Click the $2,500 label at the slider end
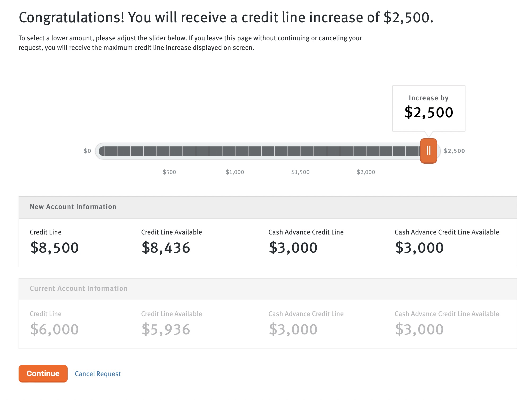Screen dimensions: 532x400 [454, 151]
